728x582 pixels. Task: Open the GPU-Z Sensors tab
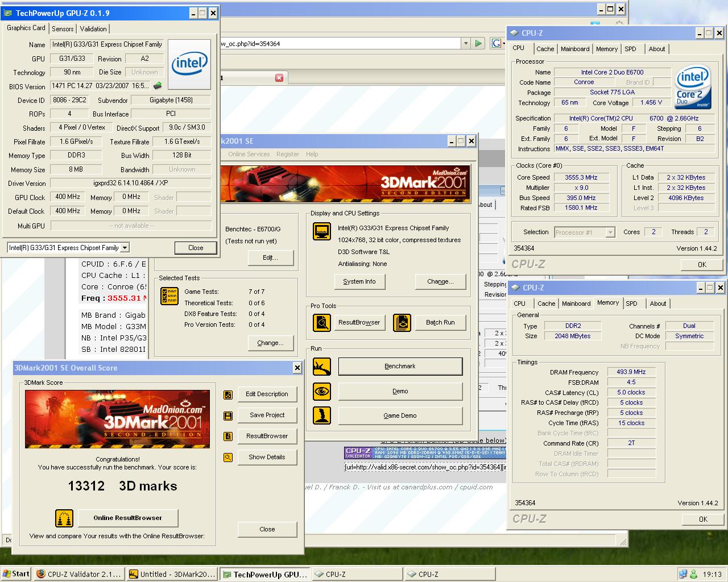tap(63, 29)
